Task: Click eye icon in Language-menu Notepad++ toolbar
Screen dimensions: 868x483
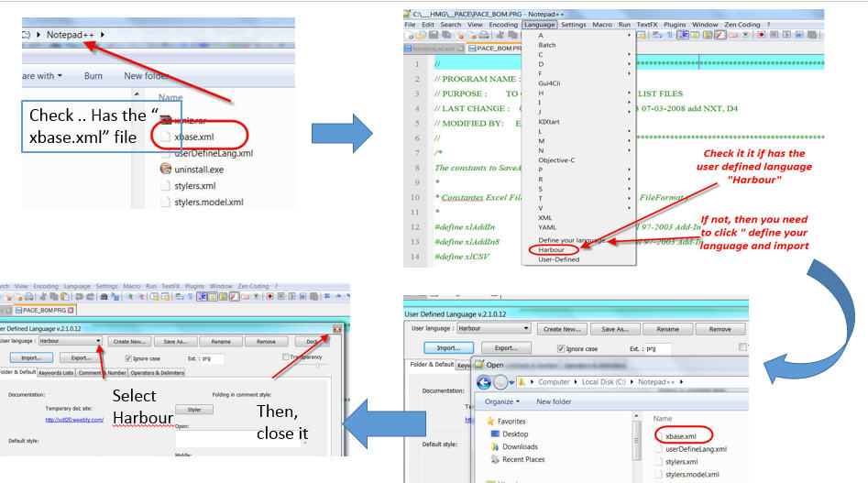Action: point(746,35)
